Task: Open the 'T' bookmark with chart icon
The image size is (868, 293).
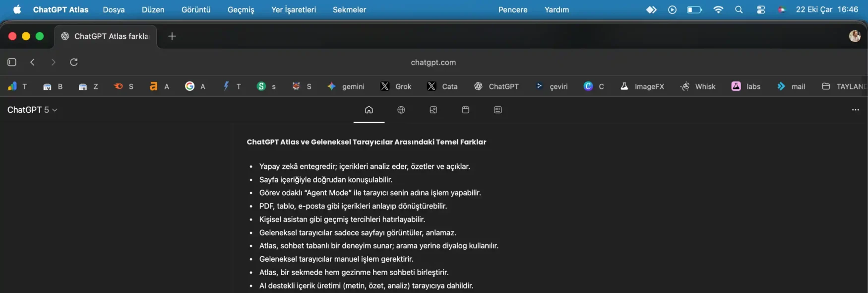Action: pos(17,86)
